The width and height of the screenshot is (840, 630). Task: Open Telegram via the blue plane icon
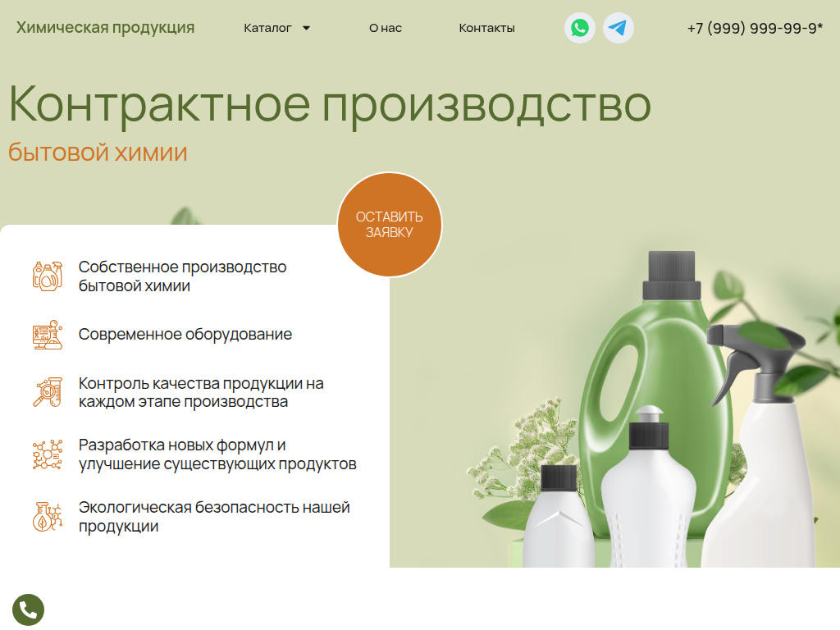[619, 28]
